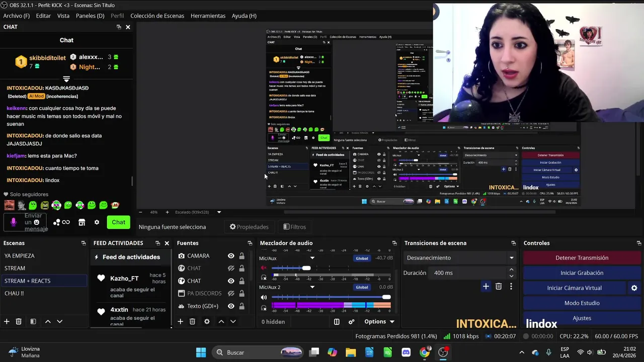
Task: Hide the Texto (GDI+) source
Action: click(x=231, y=306)
